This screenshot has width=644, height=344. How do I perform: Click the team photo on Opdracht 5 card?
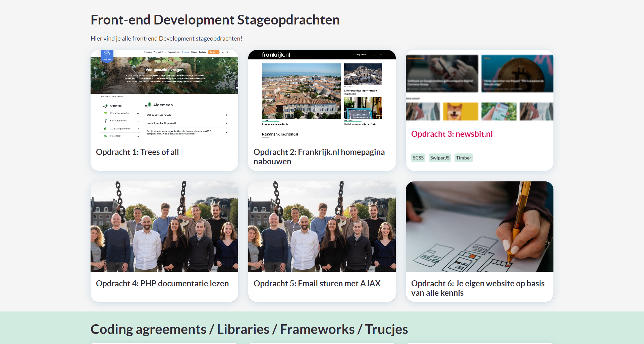click(322, 227)
